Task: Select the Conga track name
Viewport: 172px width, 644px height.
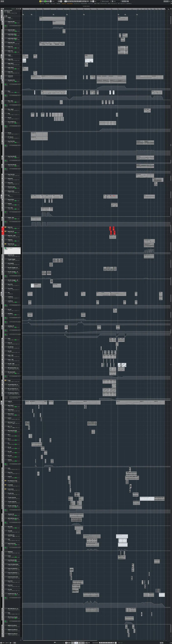Action: click(x=9, y=380)
